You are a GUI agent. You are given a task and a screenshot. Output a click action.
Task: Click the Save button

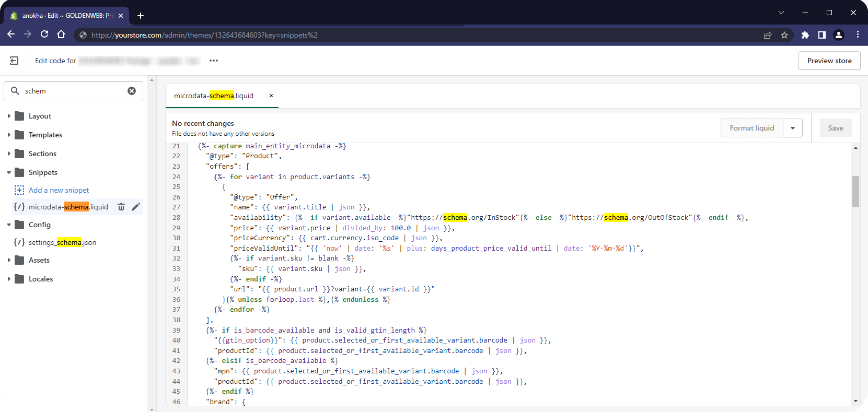836,128
